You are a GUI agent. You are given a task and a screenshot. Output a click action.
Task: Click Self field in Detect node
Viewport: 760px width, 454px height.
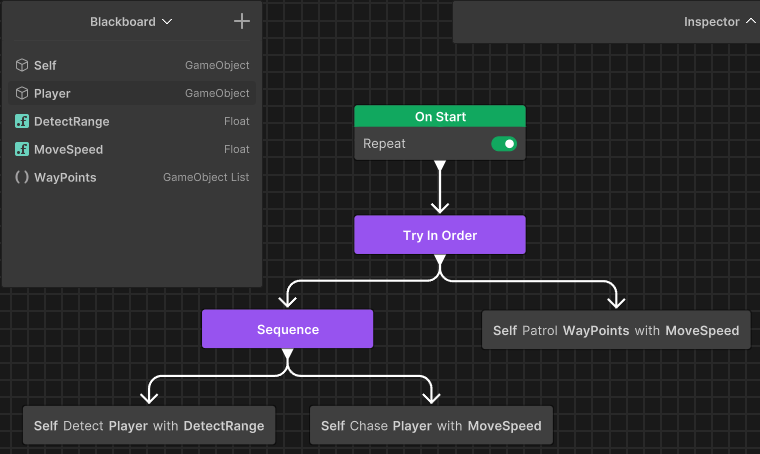46,426
